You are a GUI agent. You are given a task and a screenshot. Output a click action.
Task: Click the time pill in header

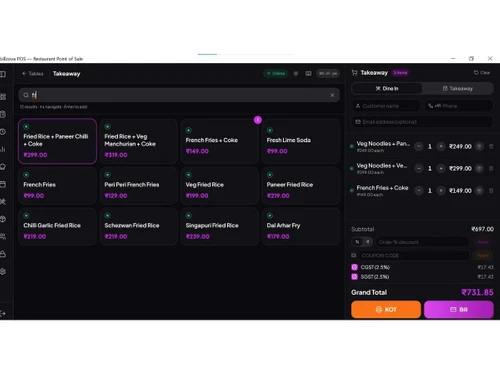328,73
